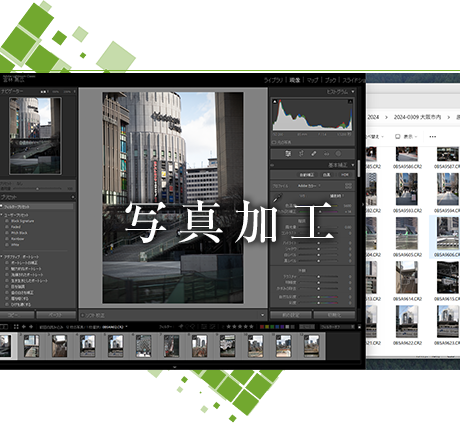Click the HDR button
This screenshot has width=460, height=423.
coord(345,175)
